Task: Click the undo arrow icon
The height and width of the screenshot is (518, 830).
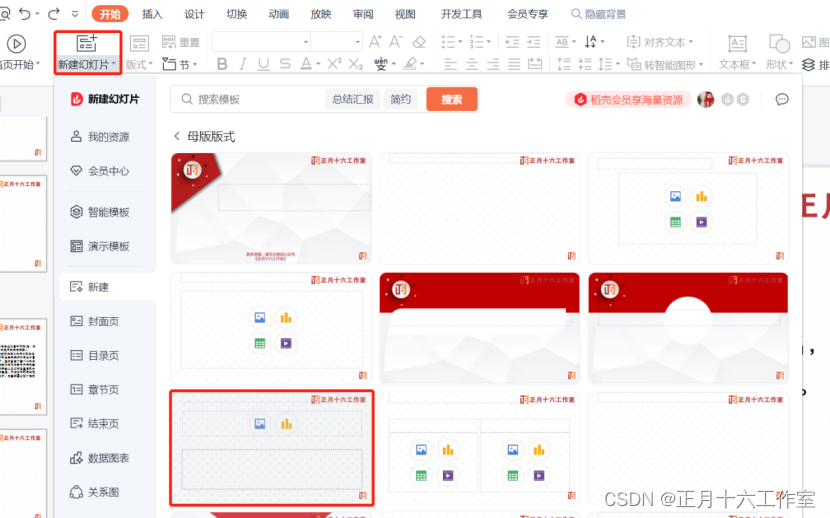Action: point(25,14)
